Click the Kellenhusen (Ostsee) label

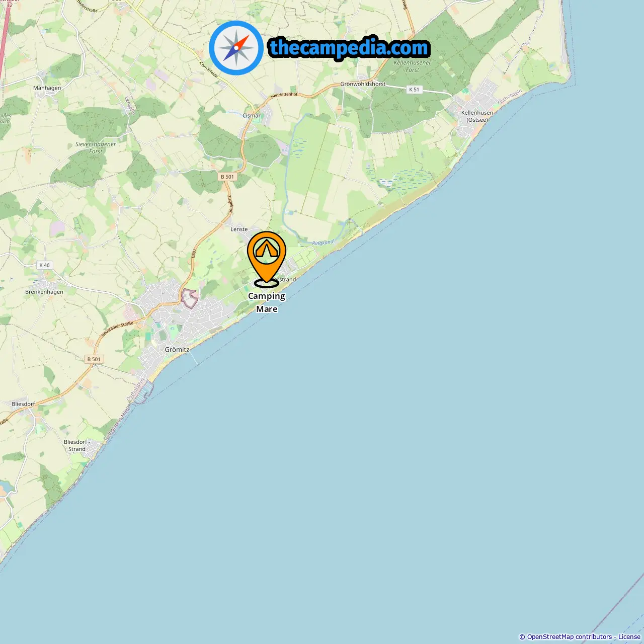pyautogui.click(x=477, y=116)
